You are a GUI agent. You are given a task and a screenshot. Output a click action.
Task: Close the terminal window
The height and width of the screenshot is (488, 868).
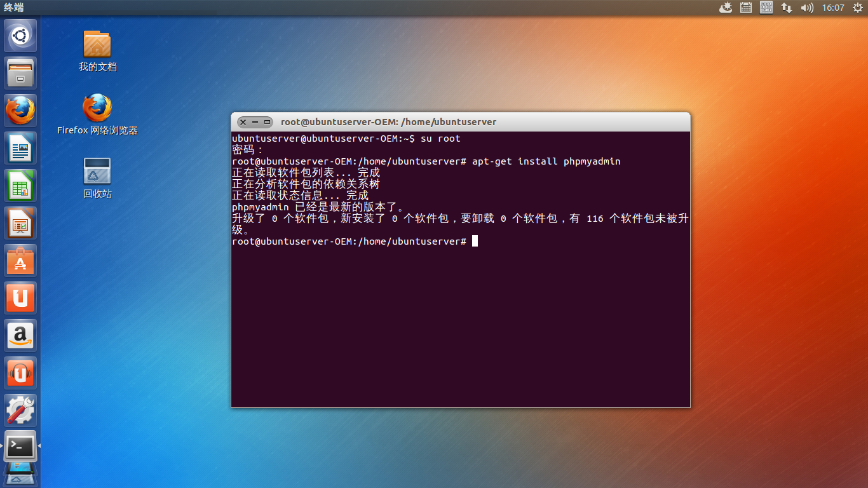(x=243, y=122)
